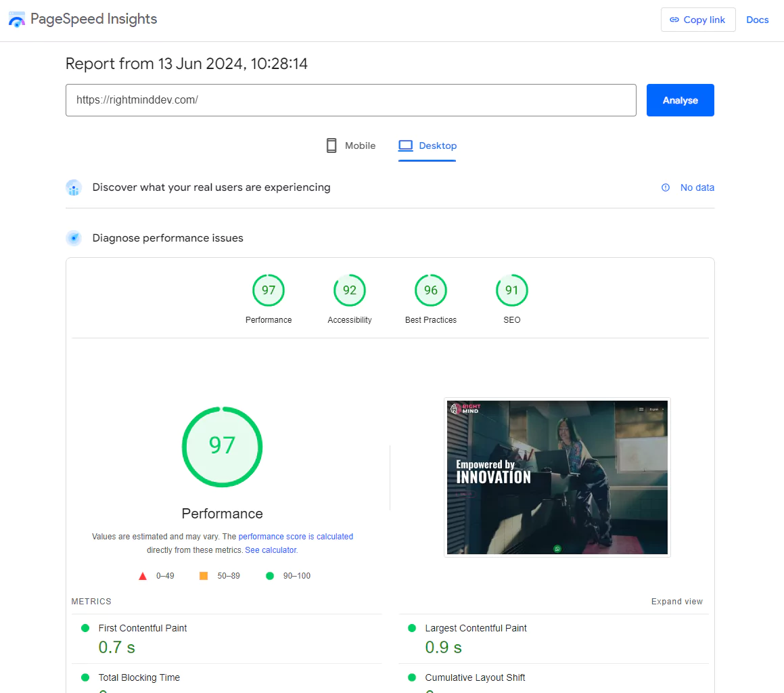This screenshot has width=784, height=693.
Task: Click the green circle 90–100 legend icon
Action: click(x=269, y=576)
